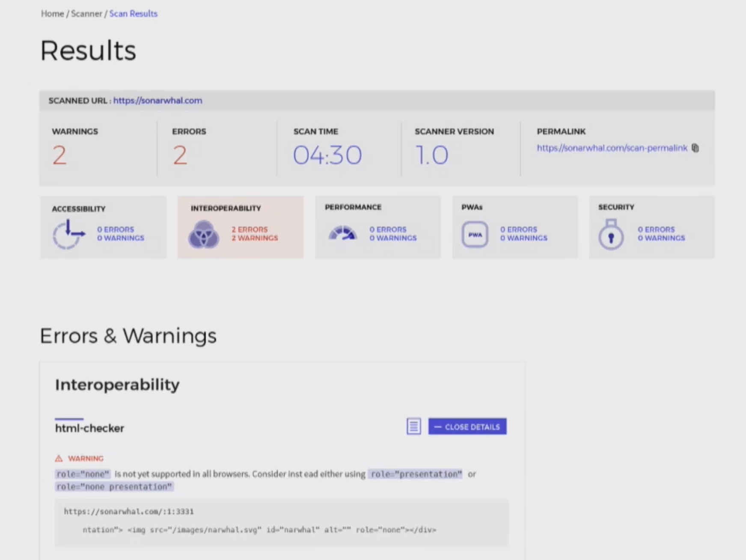Select the Security category card
Viewport: 746px width, 560px height.
652,227
